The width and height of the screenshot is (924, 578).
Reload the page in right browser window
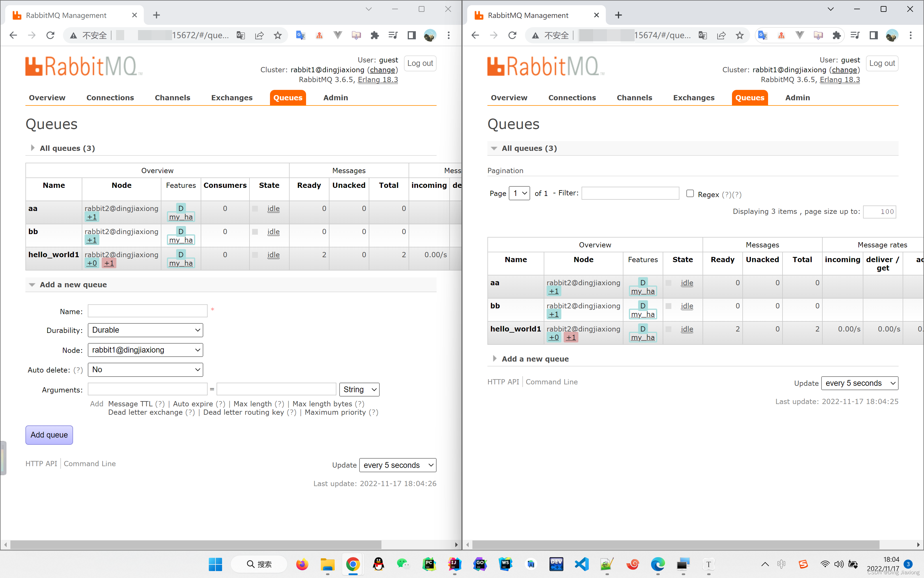(x=513, y=36)
